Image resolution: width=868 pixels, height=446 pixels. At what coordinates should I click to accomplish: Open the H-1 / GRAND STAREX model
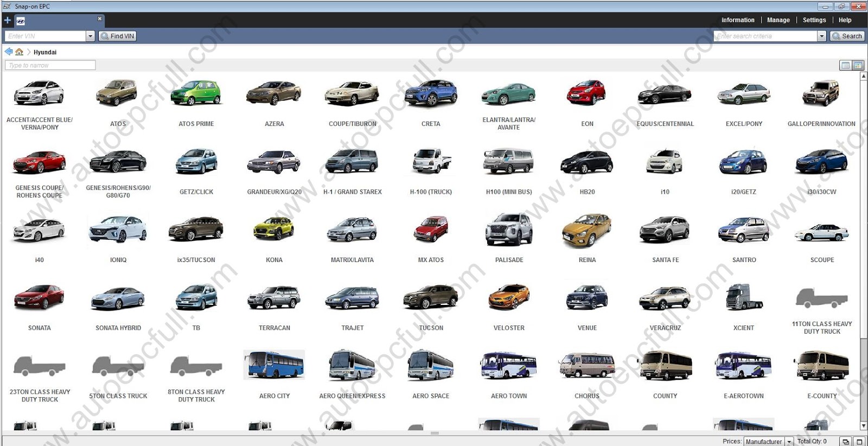click(353, 171)
